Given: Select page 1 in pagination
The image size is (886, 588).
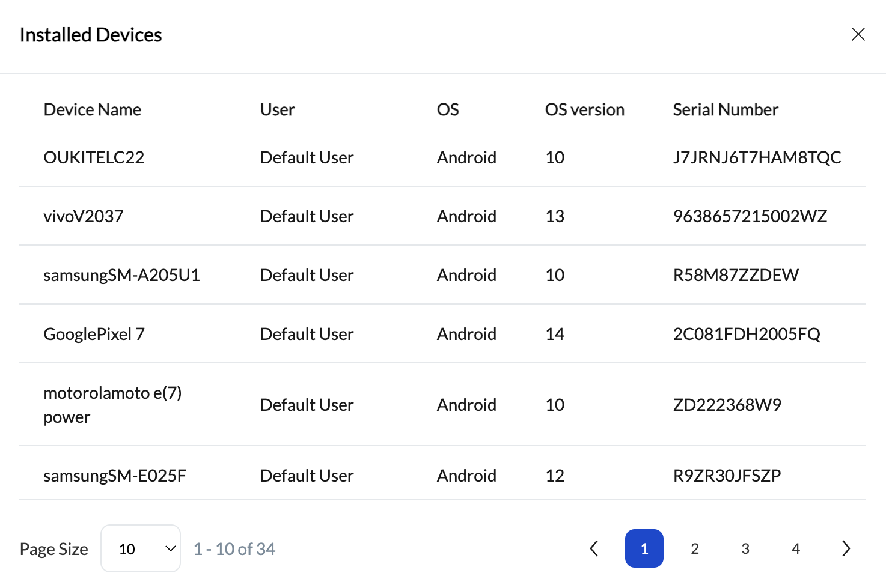Looking at the screenshot, I should pos(644,548).
